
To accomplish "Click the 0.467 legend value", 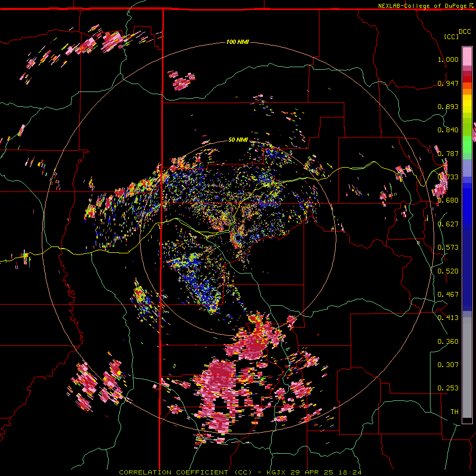I will (x=448, y=295).
